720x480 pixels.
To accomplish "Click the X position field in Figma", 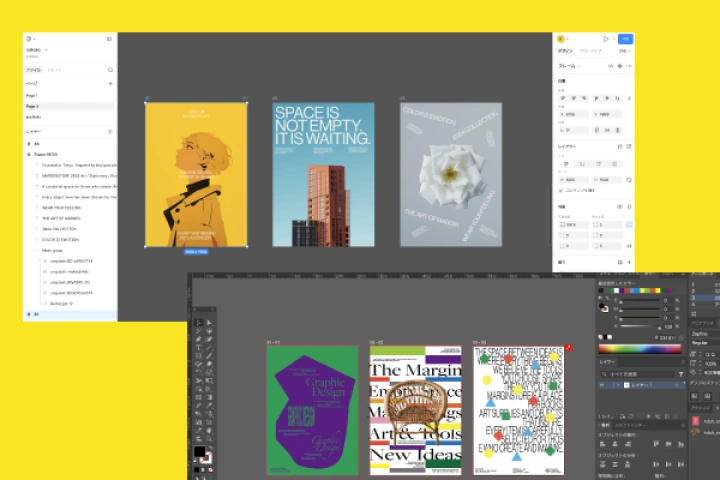I will (x=574, y=114).
